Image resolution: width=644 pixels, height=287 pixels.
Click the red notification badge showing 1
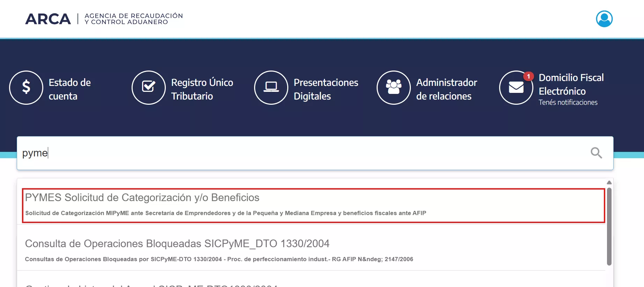pyautogui.click(x=528, y=76)
